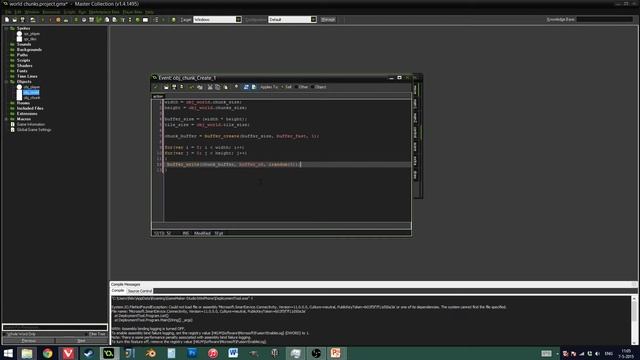The width and height of the screenshot is (640, 360).
Task: Click the highlighted blue syntax icon in code editor
Action: tap(246, 87)
